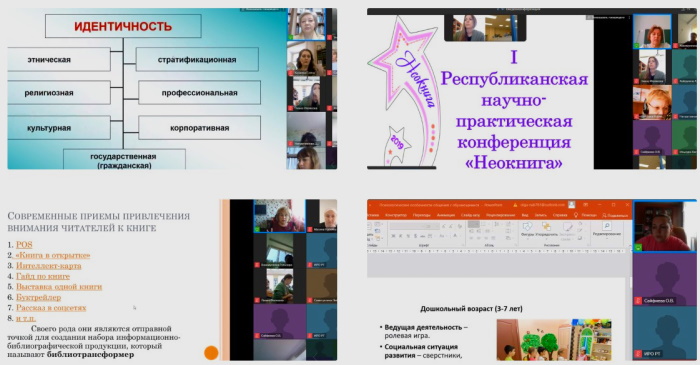The height and width of the screenshot is (365, 700).
Task: Open the Конструктор ribbon tab
Action: click(396, 215)
